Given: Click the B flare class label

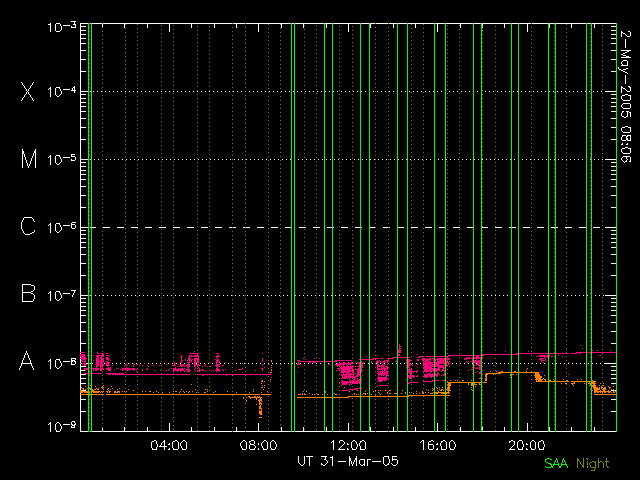Looking at the screenshot, I should pyautogui.click(x=28, y=293).
